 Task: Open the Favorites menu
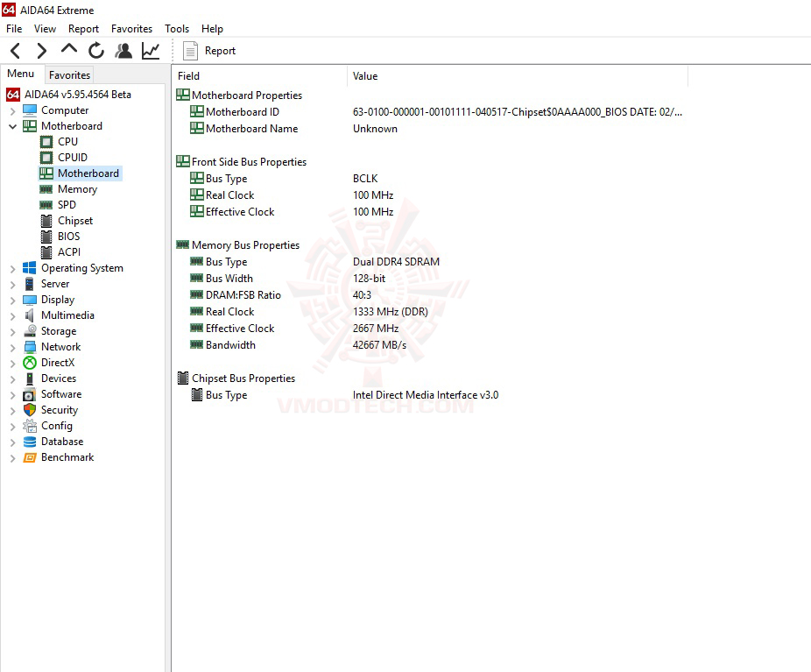131,28
